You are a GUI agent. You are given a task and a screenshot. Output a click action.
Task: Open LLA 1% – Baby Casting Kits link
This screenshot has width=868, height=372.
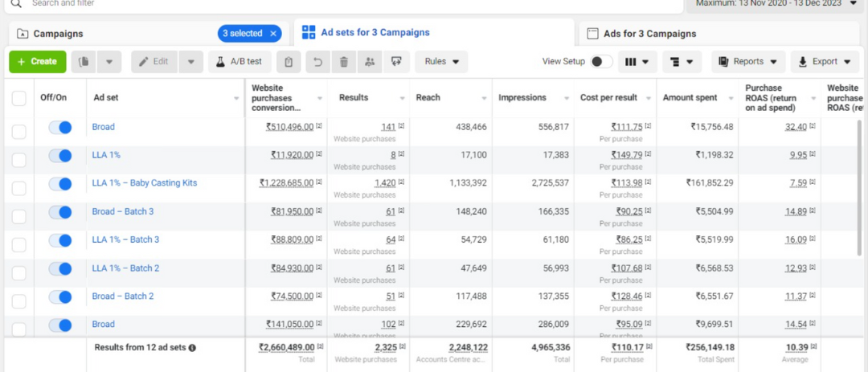pos(145,182)
